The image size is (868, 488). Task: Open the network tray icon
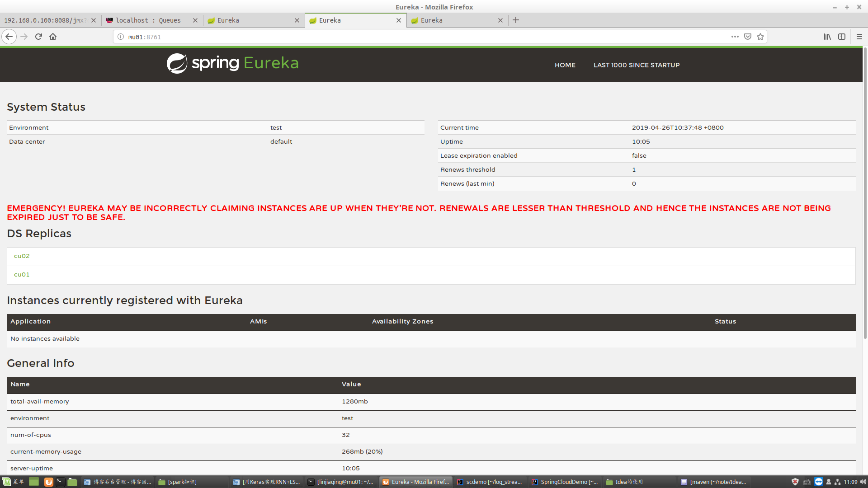pyautogui.click(x=837, y=482)
